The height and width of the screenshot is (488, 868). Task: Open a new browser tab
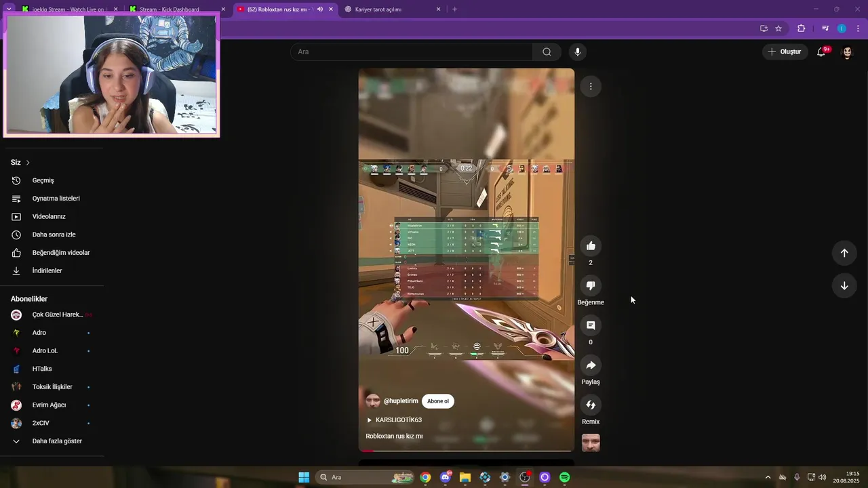point(455,9)
